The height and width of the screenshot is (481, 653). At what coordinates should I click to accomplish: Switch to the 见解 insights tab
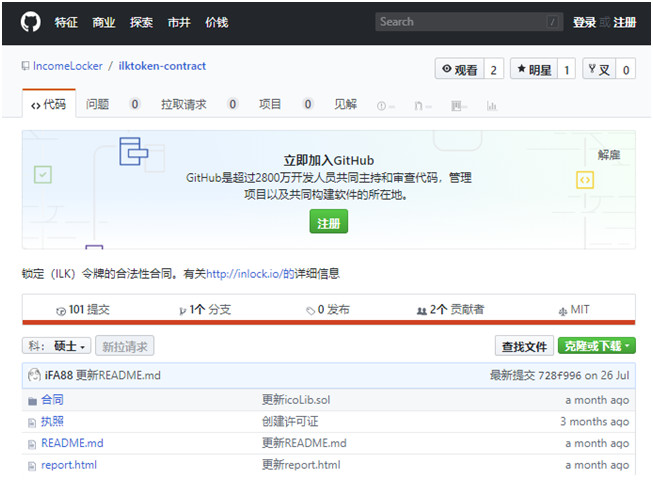coord(345,104)
